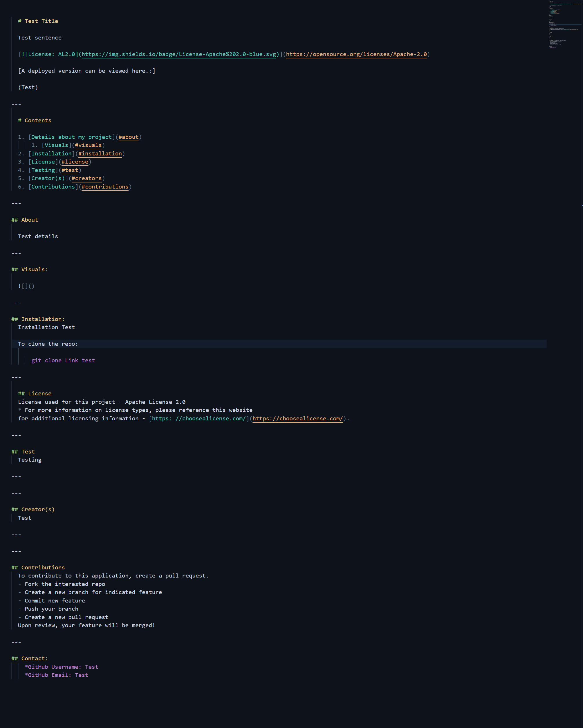
Task: Click the 'Contributions' section heading
Action: (38, 567)
